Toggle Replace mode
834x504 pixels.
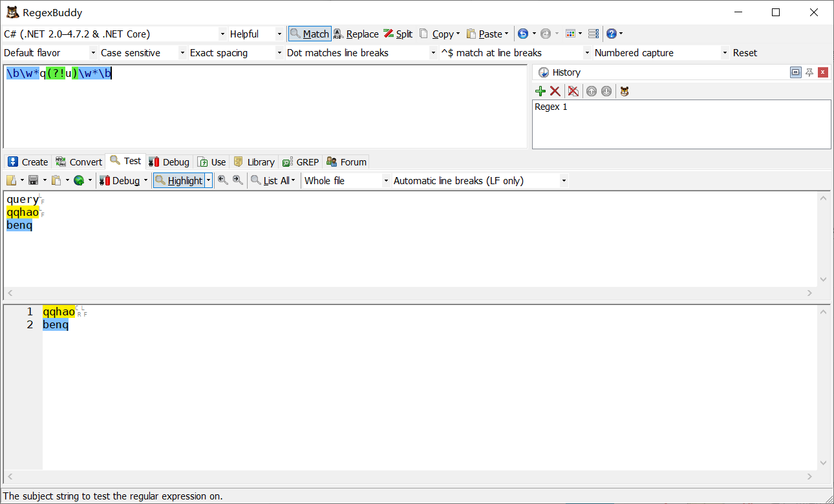click(356, 34)
